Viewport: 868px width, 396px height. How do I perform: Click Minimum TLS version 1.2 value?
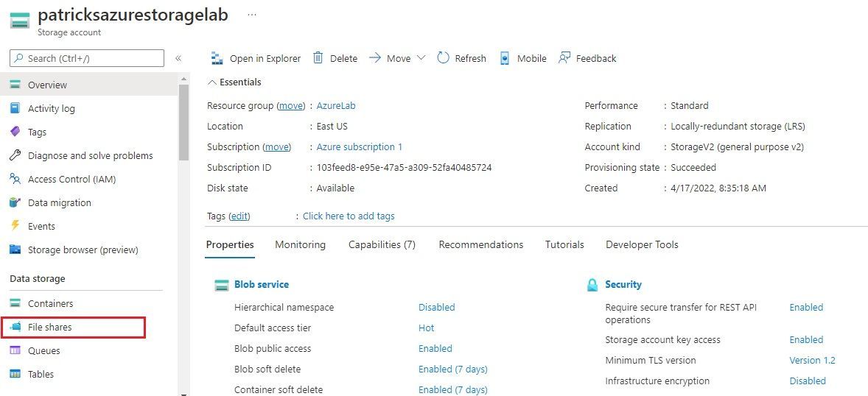812,361
